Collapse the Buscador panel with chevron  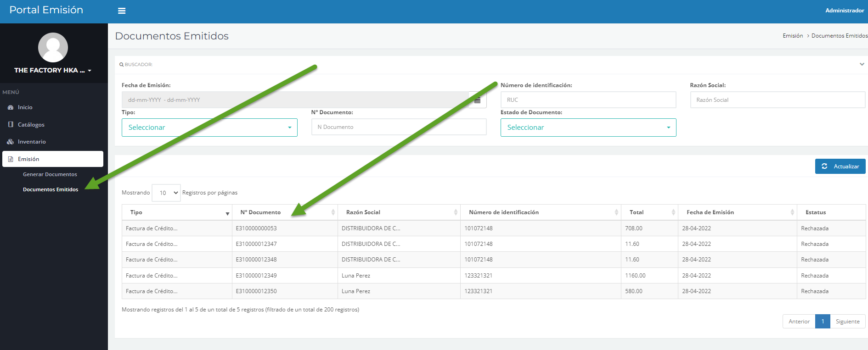[862, 64]
